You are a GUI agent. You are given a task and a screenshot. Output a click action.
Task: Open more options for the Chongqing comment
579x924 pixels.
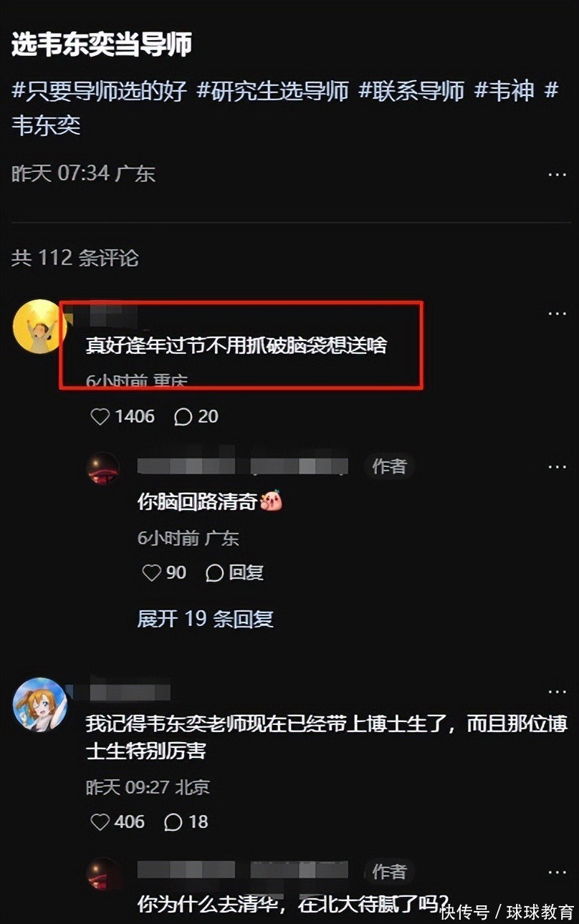coord(558,314)
